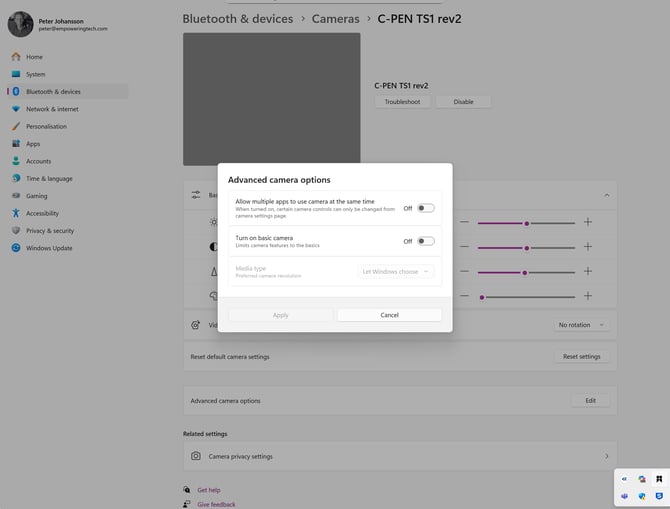This screenshot has width=670, height=509.
Task: Increase the first slider with its plus icon
Action: [588, 222]
